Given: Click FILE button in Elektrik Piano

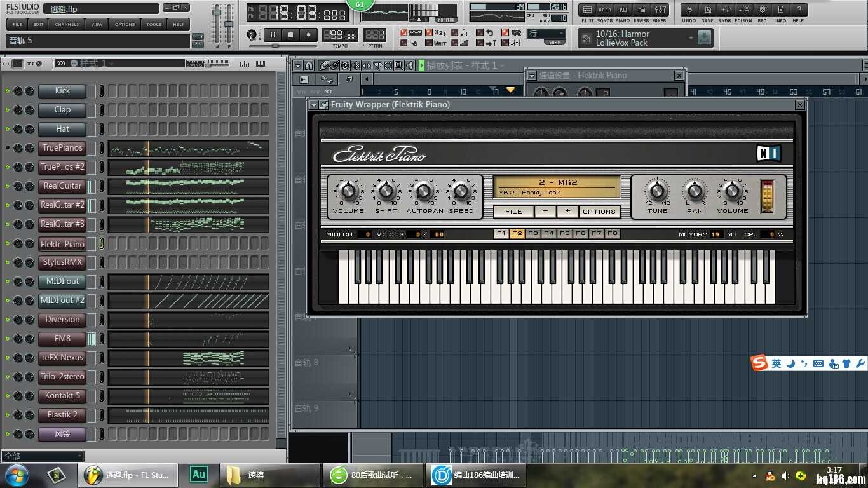Looking at the screenshot, I should (513, 212).
